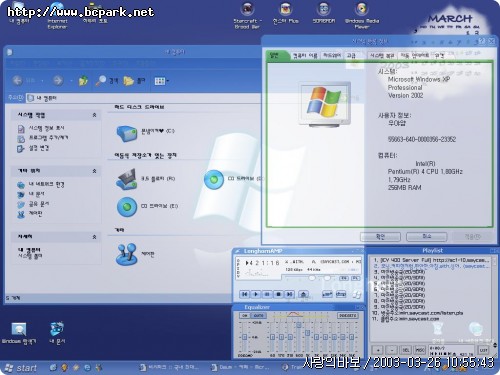500x375 pixels.
Task: Click the playlist SEL button
Action: 406,350
